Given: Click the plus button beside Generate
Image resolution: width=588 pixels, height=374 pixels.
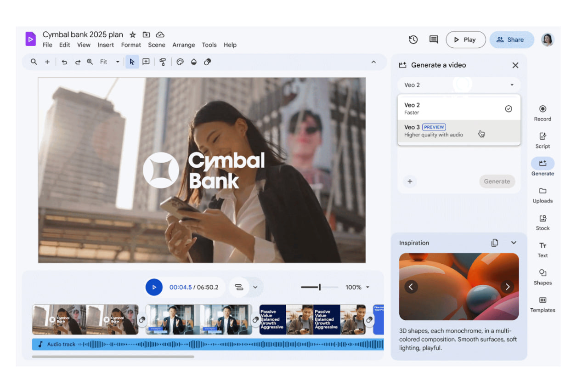Looking at the screenshot, I should point(410,181).
